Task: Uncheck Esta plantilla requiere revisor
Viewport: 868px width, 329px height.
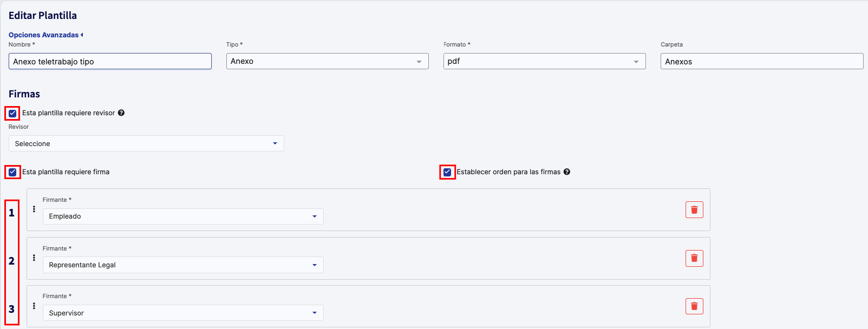Action: [x=12, y=114]
